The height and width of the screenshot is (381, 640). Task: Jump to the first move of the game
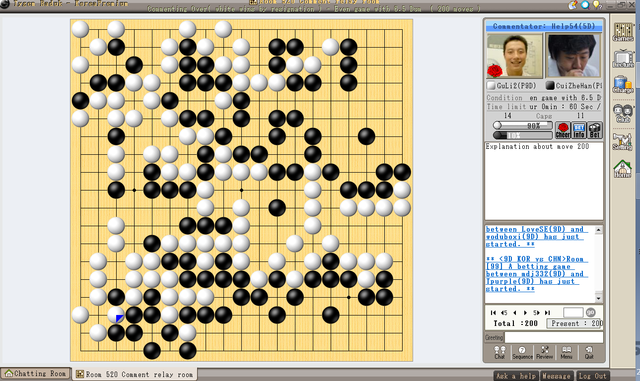coord(493,312)
